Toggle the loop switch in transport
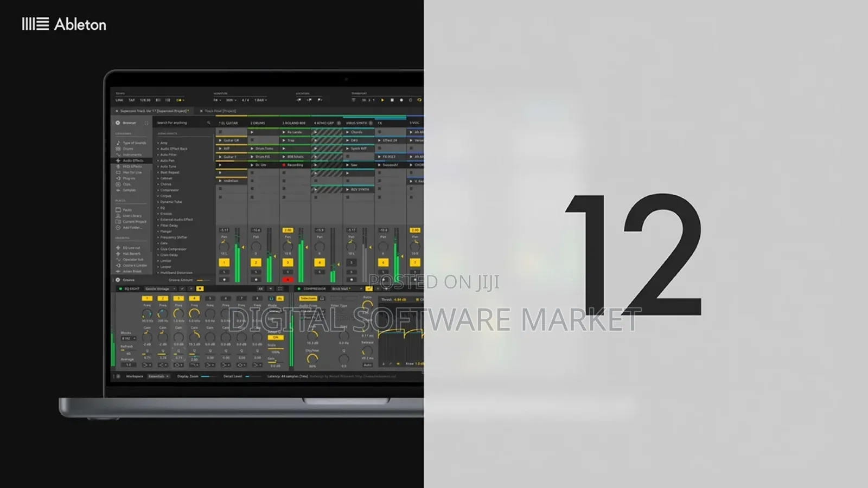 click(419, 100)
